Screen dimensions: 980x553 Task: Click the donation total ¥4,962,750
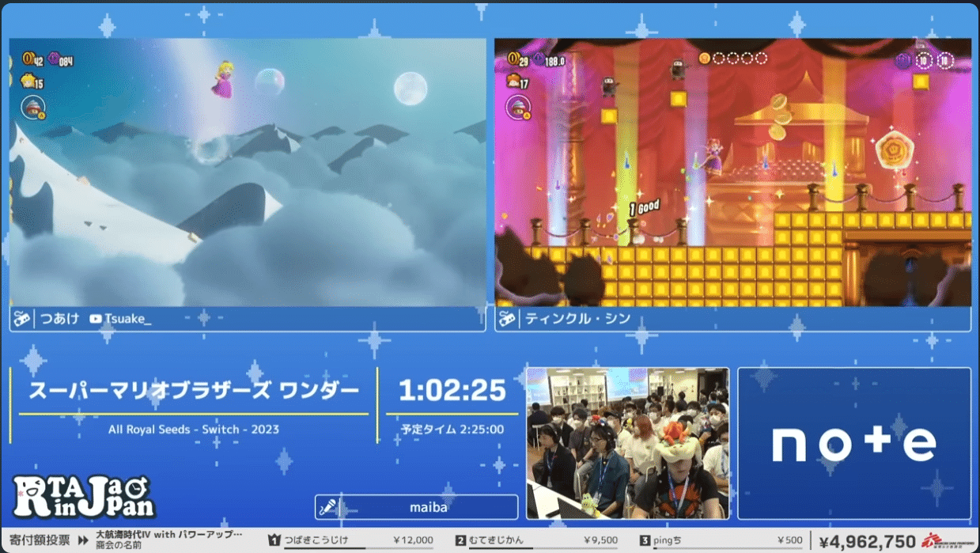pyautogui.click(x=868, y=542)
